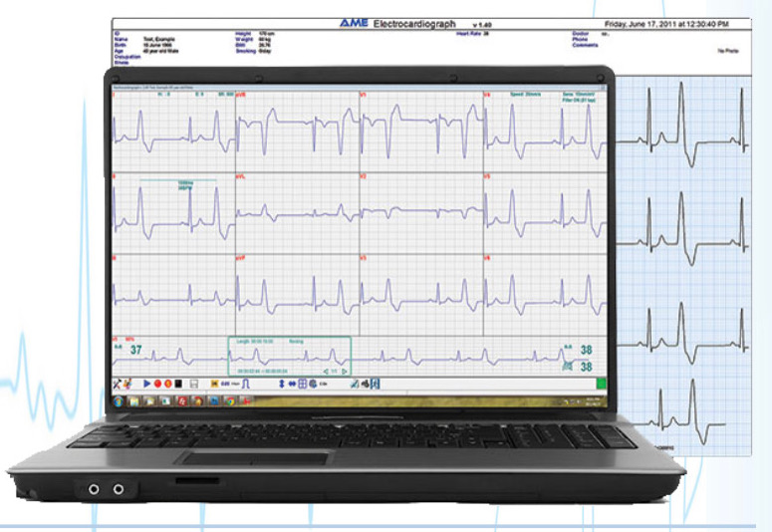The height and width of the screenshot is (532, 772).
Task: Click the teal interval measurement marker in lead II
Action: pyautogui.click(x=178, y=182)
